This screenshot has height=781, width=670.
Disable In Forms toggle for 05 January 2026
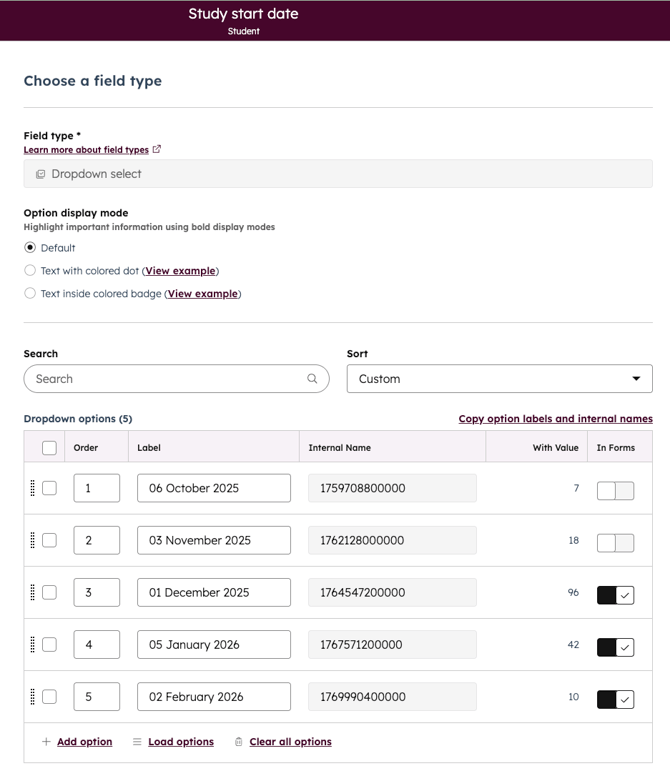615,647
